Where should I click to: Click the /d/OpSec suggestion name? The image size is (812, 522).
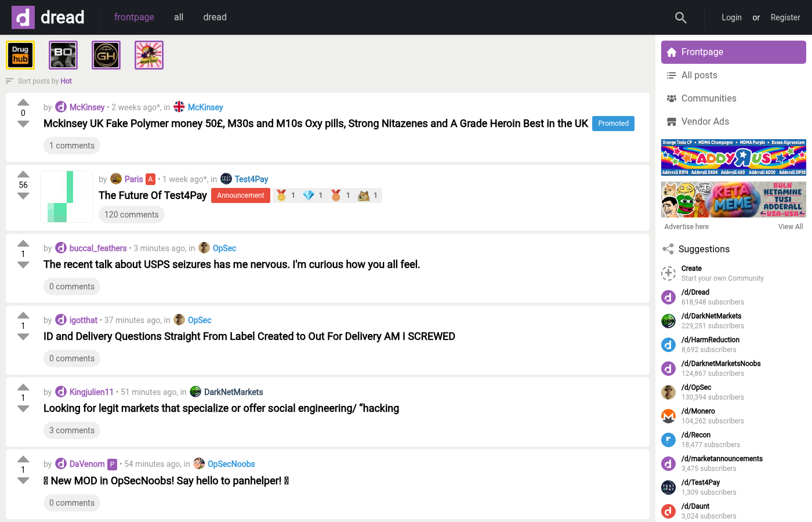click(x=696, y=387)
